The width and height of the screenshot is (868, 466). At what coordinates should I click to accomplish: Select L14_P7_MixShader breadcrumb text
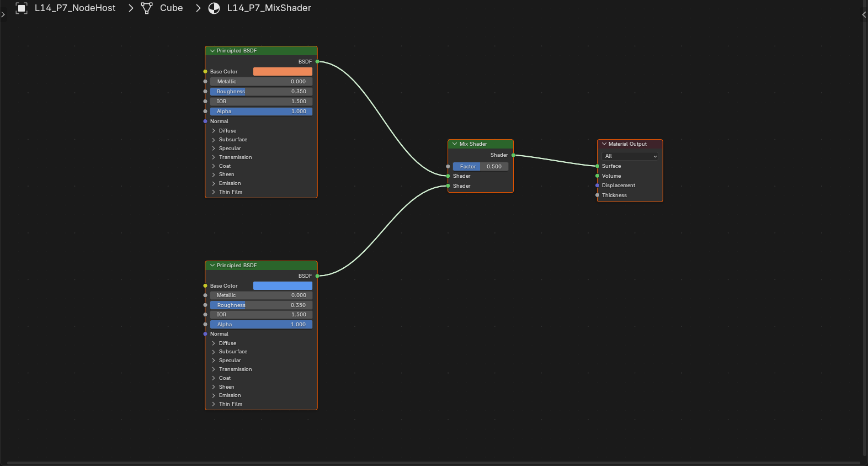(x=269, y=8)
